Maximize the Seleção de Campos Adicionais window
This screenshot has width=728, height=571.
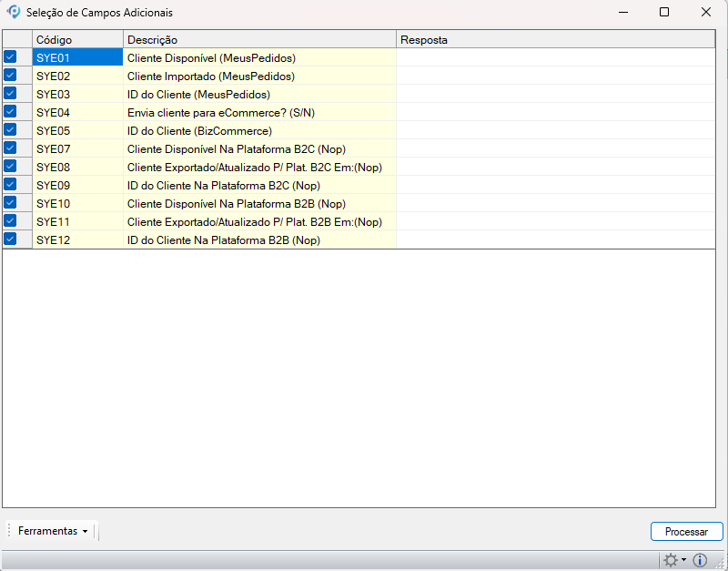664,13
